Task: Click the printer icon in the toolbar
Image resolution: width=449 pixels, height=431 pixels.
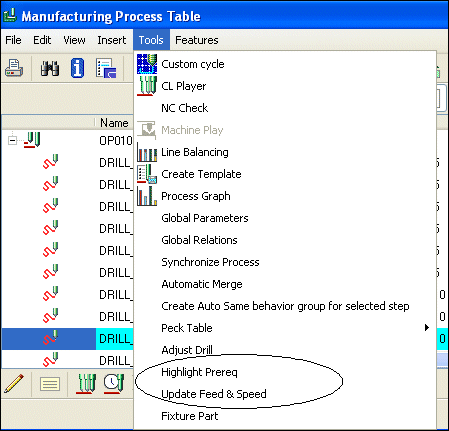Action: pos(14,68)
